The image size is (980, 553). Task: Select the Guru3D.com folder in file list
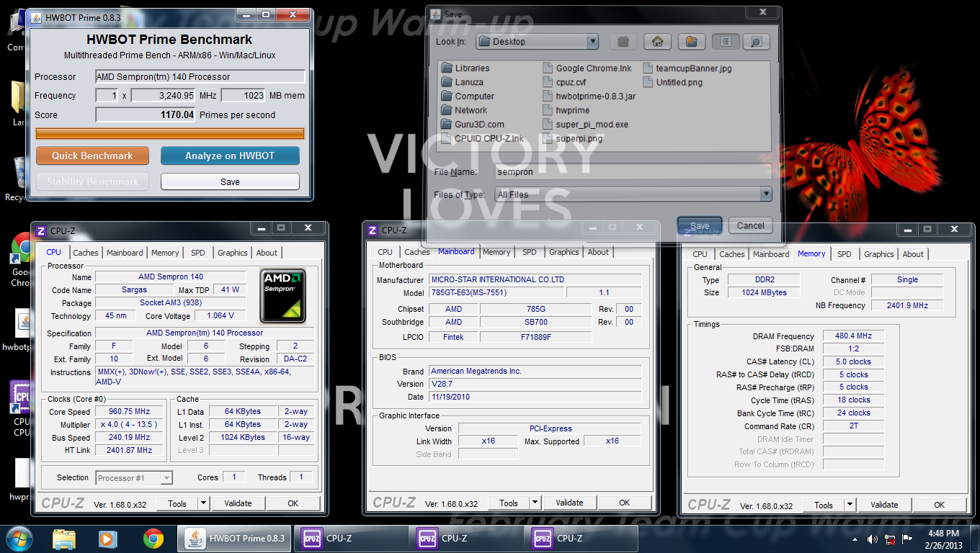coord(473,125)
